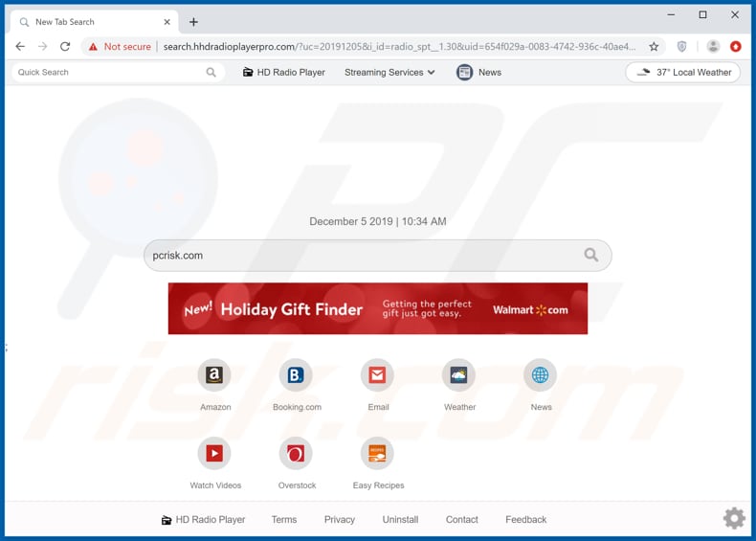The height and width of the screenshot is (541, 756).
Task: Open the Contact link in the footer
Action: pos(462,520)
